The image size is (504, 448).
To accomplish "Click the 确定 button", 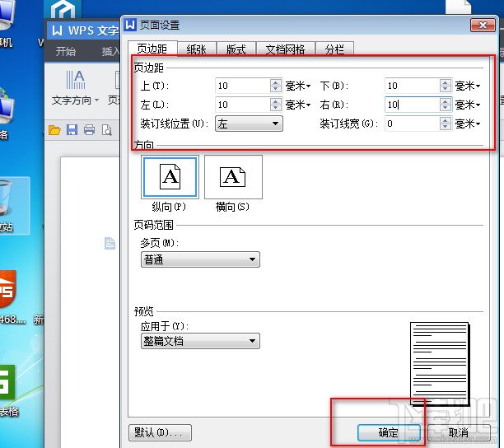I will click(389, 432).
